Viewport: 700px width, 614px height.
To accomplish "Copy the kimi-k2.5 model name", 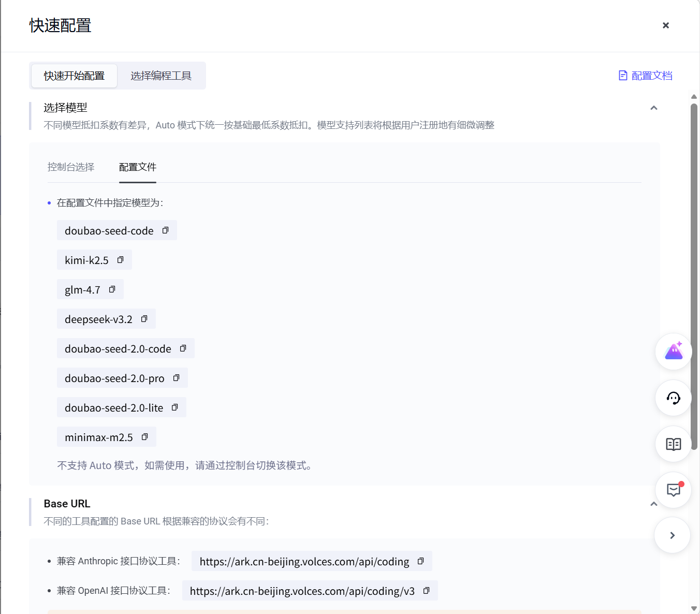I will click(121, 260).
